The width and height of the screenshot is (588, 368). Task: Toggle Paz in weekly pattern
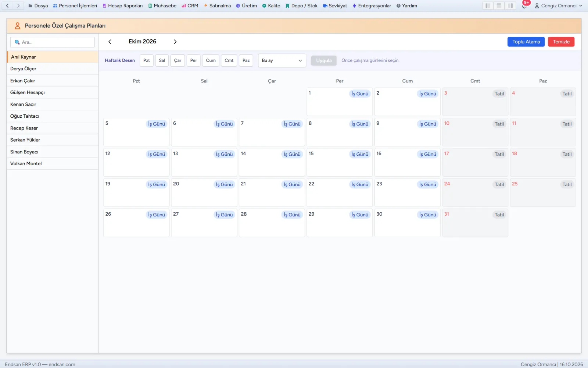pos(246,60)
